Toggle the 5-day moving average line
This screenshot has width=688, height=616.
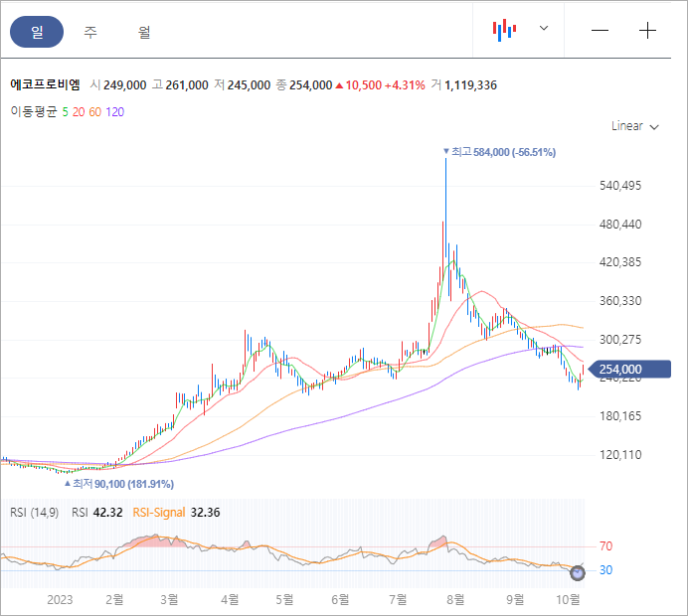(65, 112)
